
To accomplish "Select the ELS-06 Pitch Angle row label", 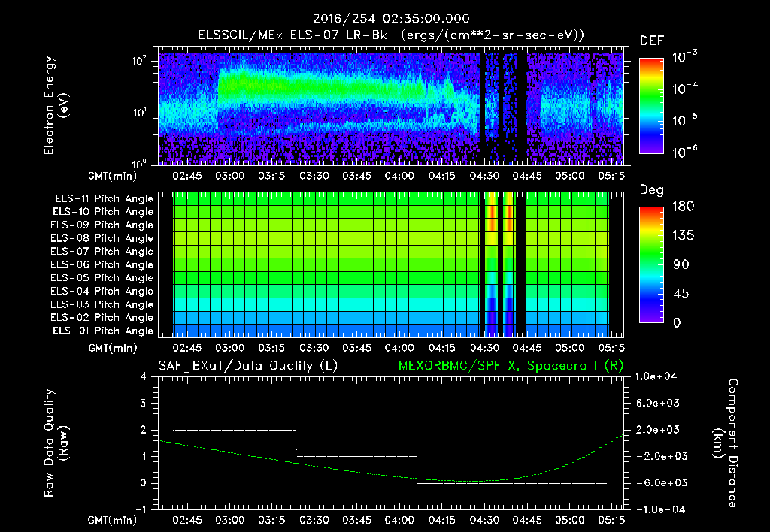I will coord(102,264).
